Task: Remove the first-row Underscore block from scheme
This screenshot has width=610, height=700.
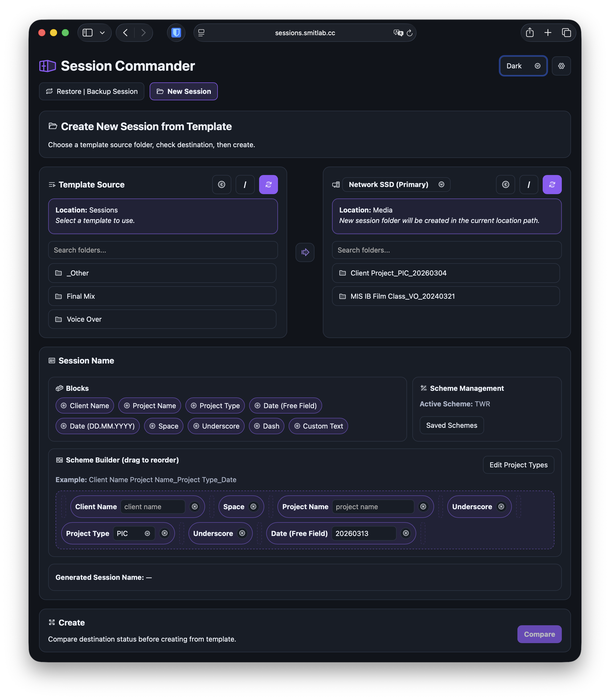Action: pyautogui.click(x=501, y=507)
